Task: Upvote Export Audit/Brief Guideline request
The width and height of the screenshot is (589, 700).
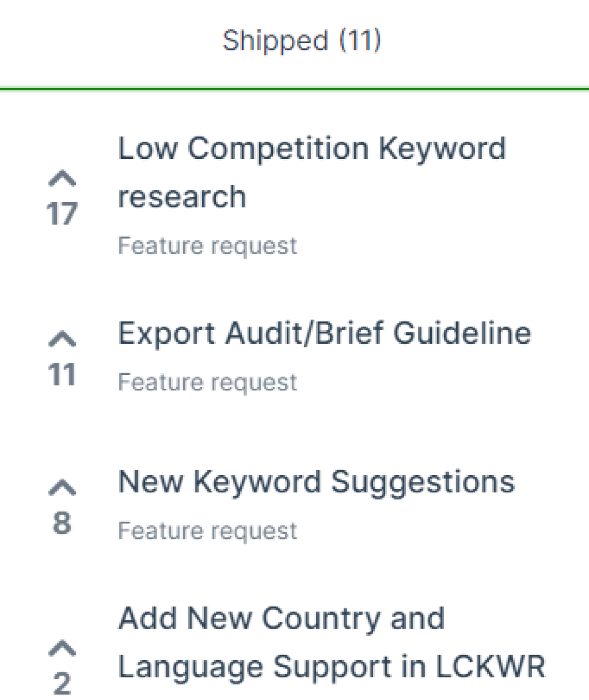Action: [62, 339]
